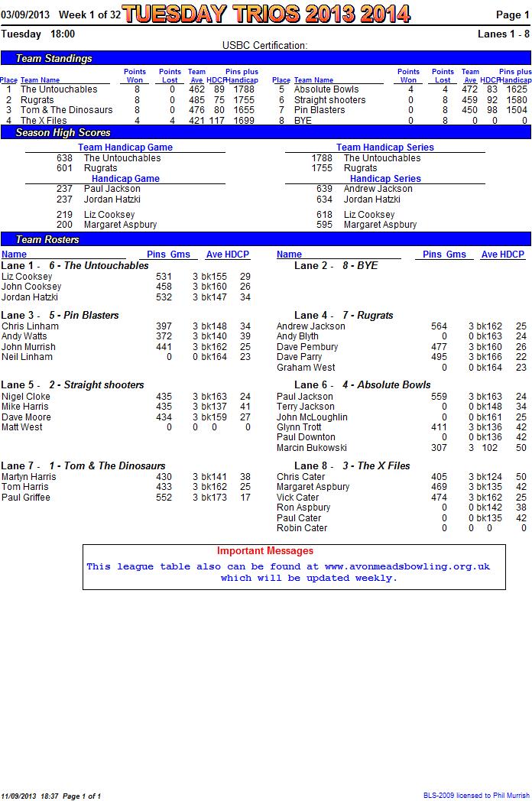The height and width of the screenshot is (801, 532).
Task: Click roster heading "Lane 2 - 8 - BYE"
Action: (x=336, y=266)
